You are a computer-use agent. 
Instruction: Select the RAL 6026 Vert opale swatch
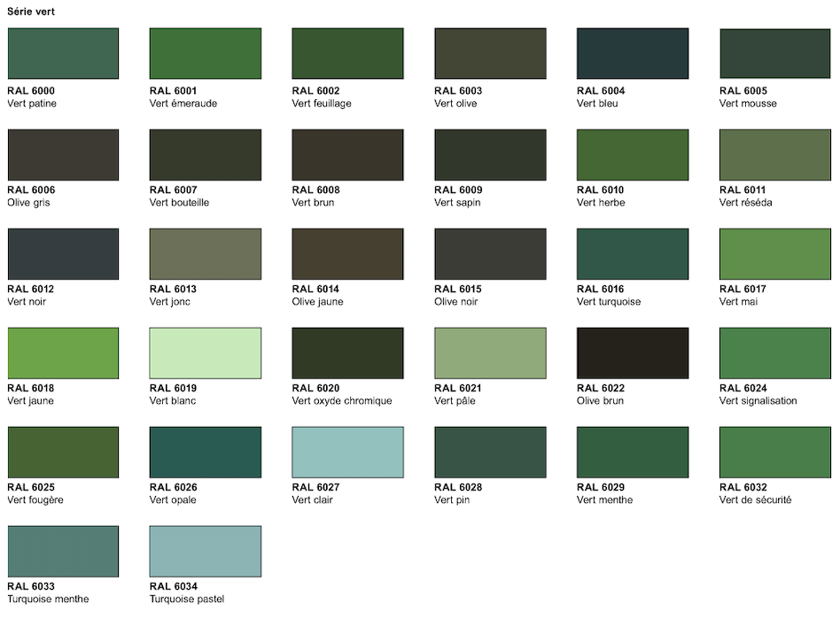pyautogui.click(x=206, y=452)
